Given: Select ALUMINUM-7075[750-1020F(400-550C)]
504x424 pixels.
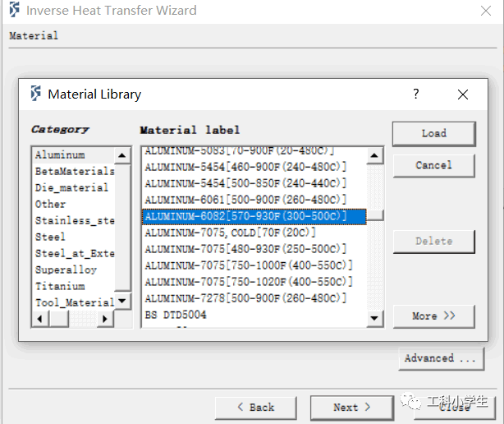Looking at the screenshot, I should (x=254, y=282).
